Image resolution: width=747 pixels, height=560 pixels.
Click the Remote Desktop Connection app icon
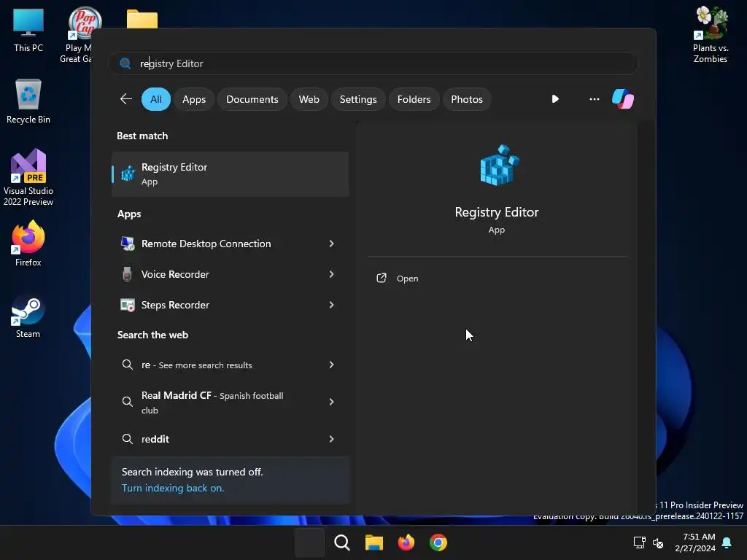click(127, 244)
